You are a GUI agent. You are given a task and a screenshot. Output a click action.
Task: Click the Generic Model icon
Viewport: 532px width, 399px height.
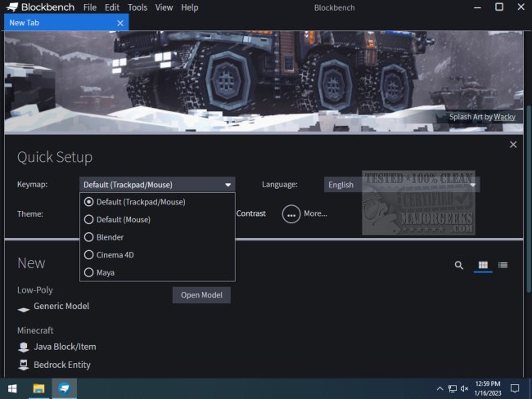click(25, 308)
